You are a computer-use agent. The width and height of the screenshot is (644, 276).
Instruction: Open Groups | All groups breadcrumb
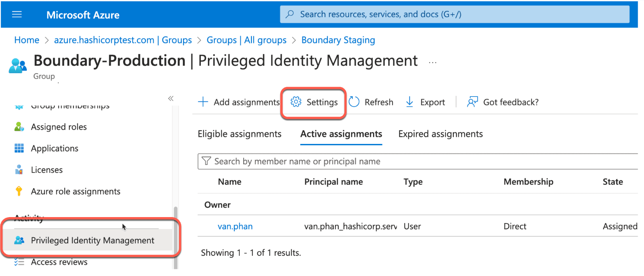point(246,40)
